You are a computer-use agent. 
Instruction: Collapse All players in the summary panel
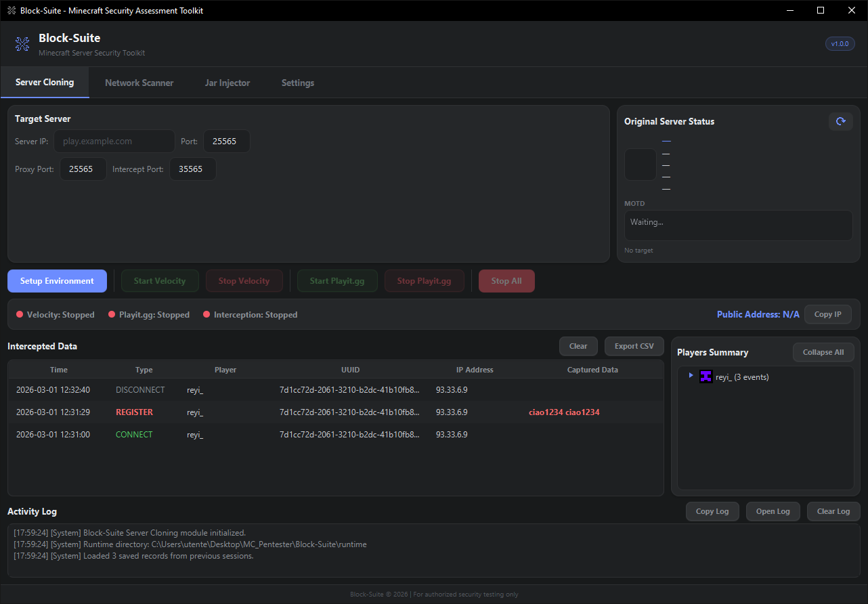tap(823, 352)
